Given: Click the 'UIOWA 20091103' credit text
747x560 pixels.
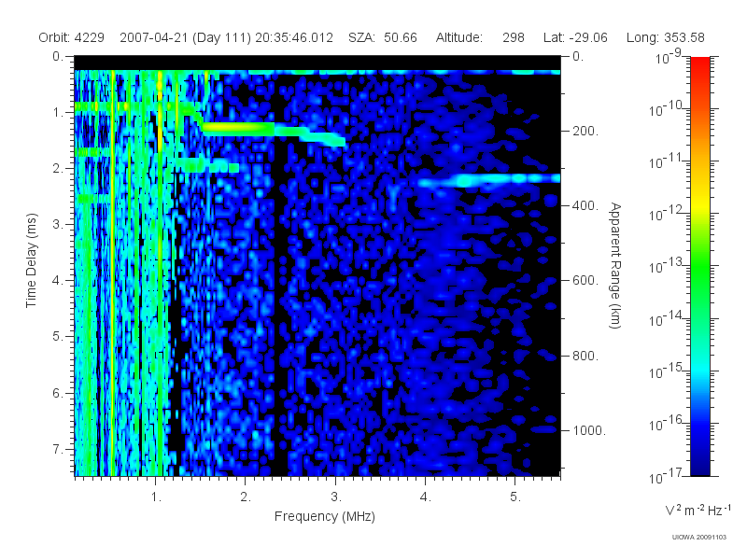Looking at the screenshot, I should pos(698,538).
